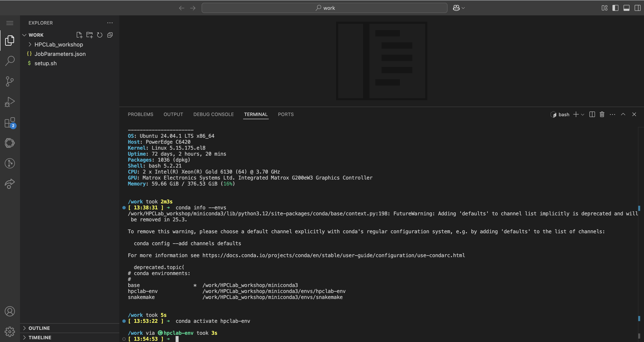Image resolution: width=644 pixels, height=342 pixels.
Task: Click the hpclab-env environment path in terminal
Action: 274,291
